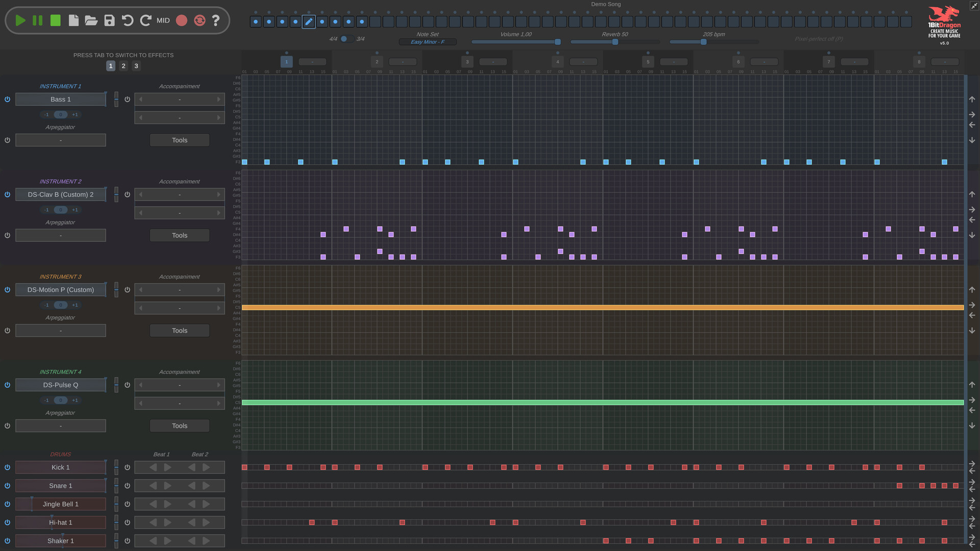Redo the last edit
Image resolution: width=980 pixels, height=551 pixels.
point(145,20)
